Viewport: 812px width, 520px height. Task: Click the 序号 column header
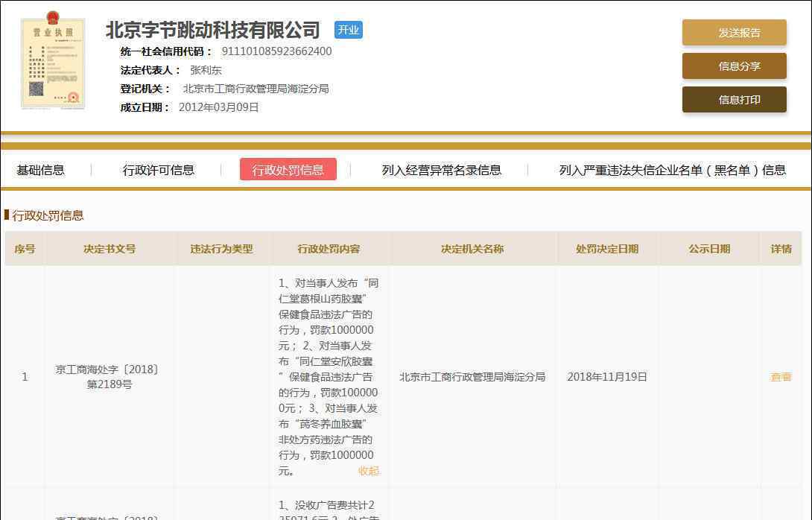(25, 249)
